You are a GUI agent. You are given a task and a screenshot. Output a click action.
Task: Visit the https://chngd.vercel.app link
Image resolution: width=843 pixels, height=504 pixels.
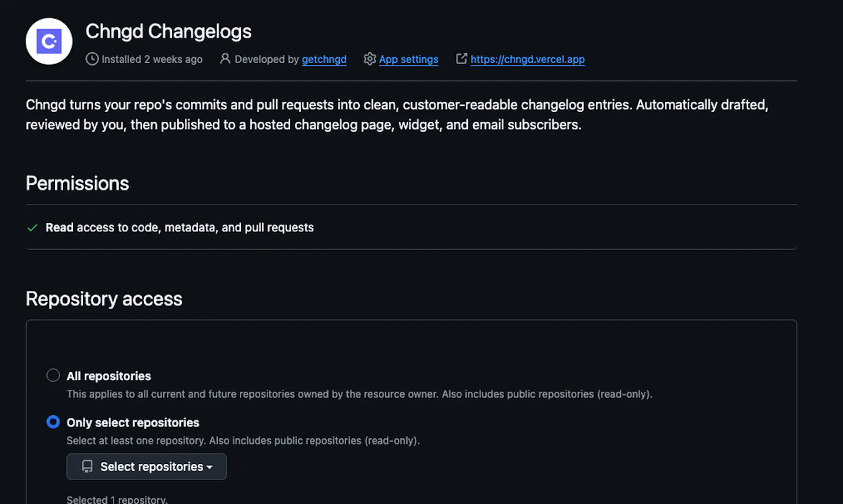(527, 60)
